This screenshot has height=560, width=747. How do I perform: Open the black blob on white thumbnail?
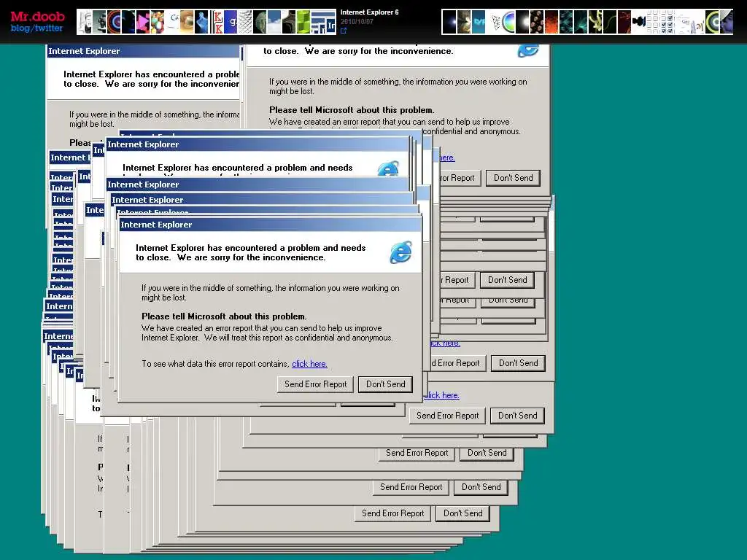click(639, 22)
